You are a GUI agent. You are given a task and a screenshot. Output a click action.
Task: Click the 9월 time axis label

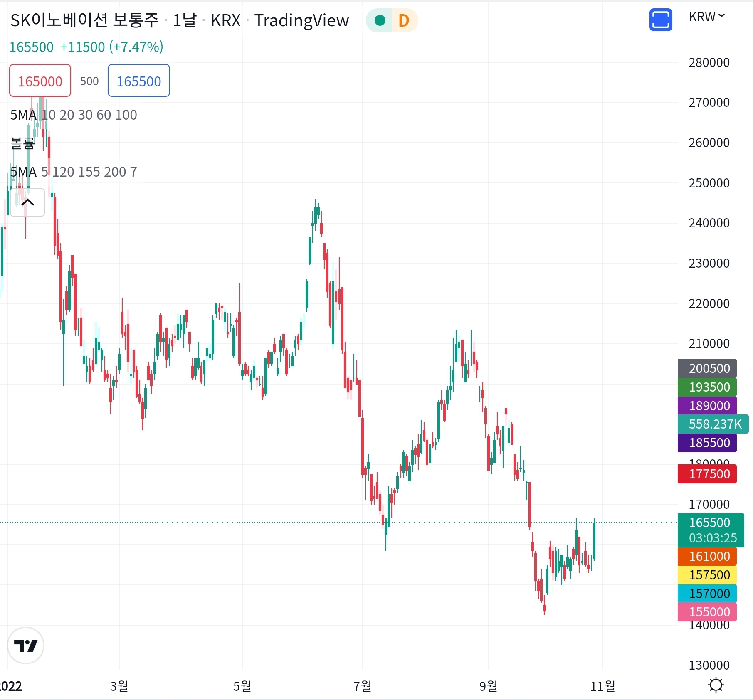coord(488,686)
